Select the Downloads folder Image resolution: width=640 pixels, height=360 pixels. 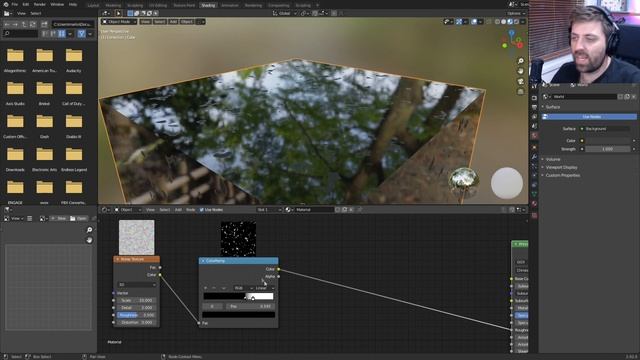click(x=15, y=158)
